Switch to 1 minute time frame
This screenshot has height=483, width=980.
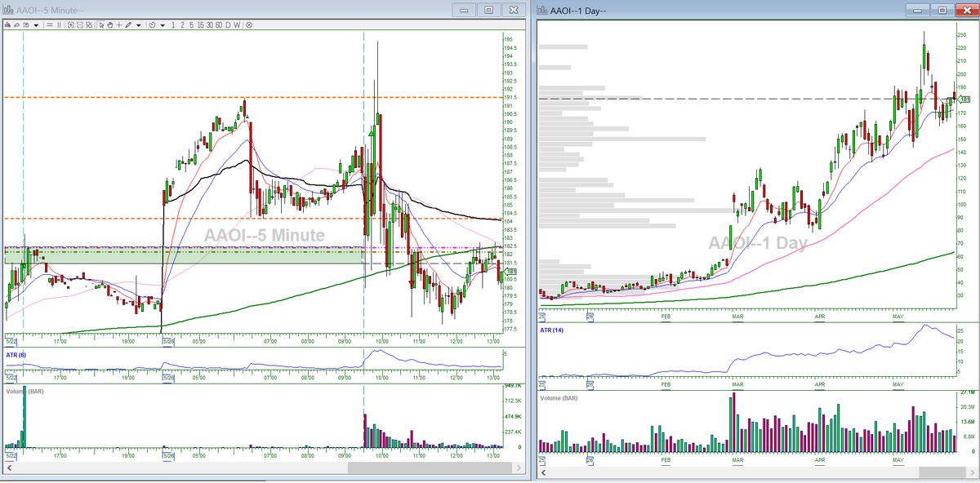pyautogui.click(x=173, y=25)
